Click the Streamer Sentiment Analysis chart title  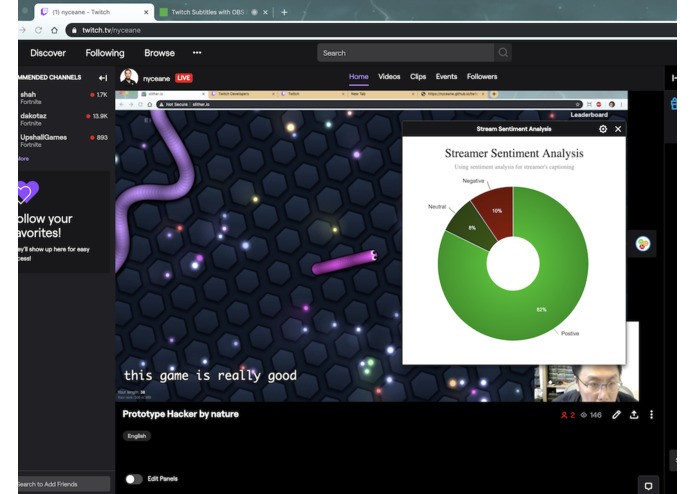[514, 153]
